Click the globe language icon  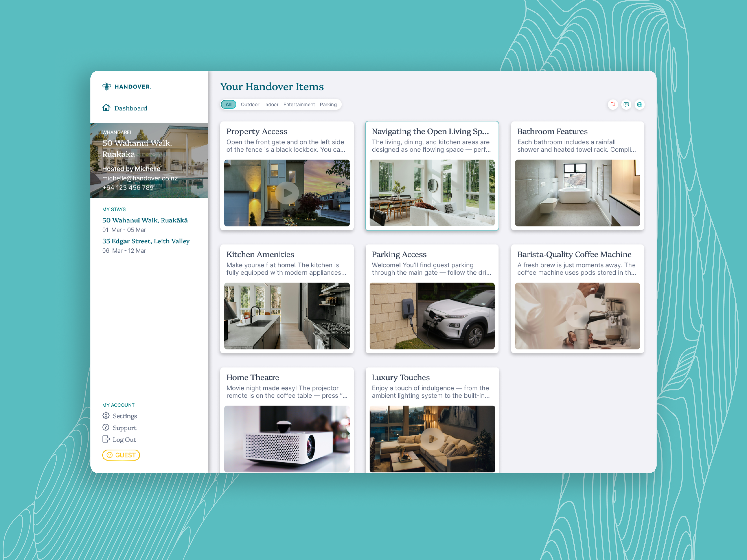[640, 105]
